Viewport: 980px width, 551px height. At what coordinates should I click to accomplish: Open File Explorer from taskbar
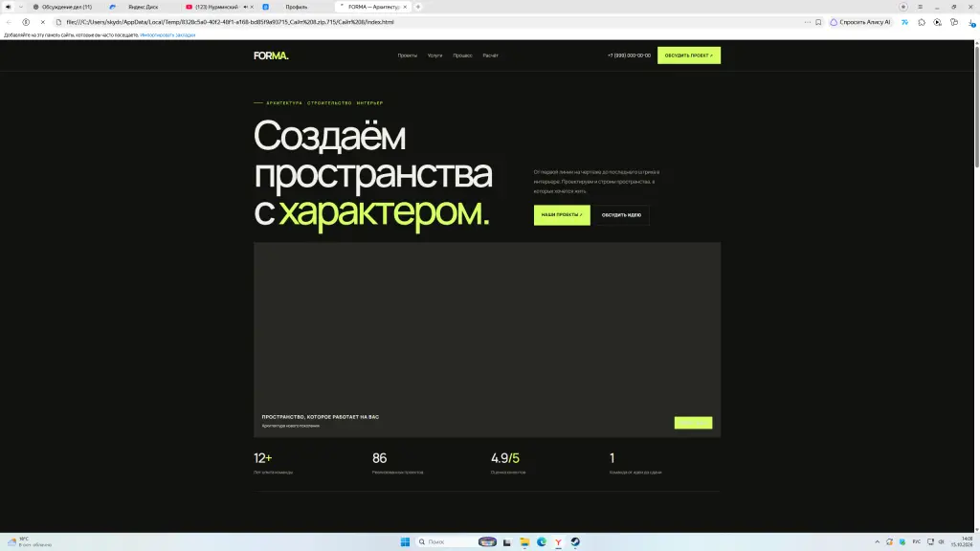(524, 541)
